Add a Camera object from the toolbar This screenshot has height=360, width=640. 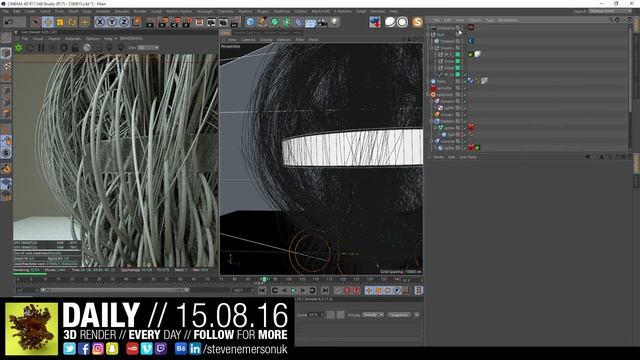322,22
